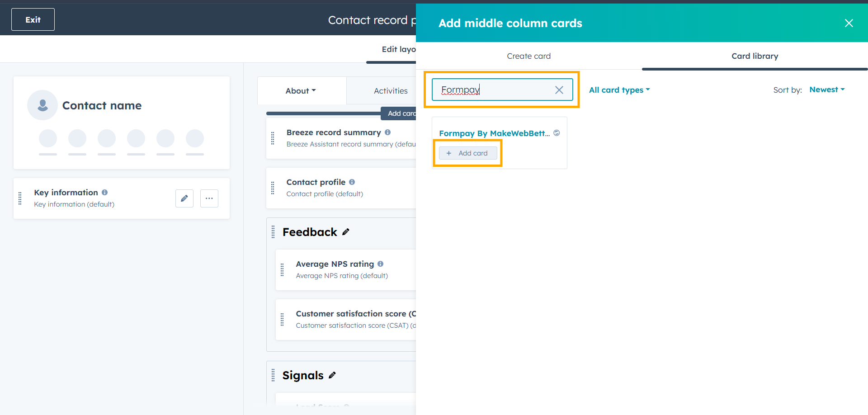
Task: Open the three-dot menu for Key information
Action: click(209, 198)
